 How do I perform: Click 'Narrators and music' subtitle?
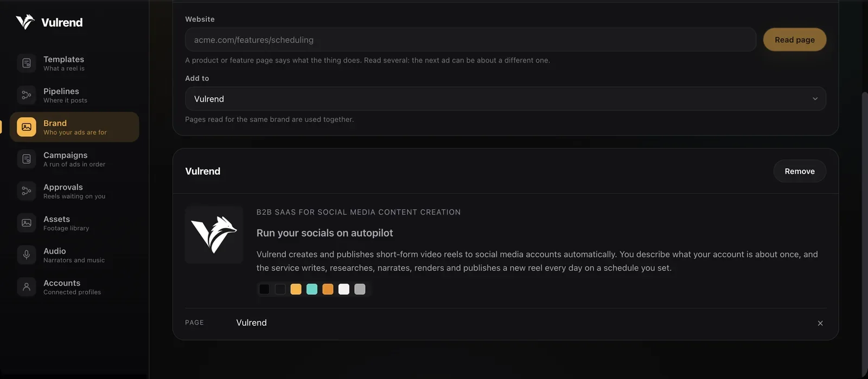click(x=74, y=261)
